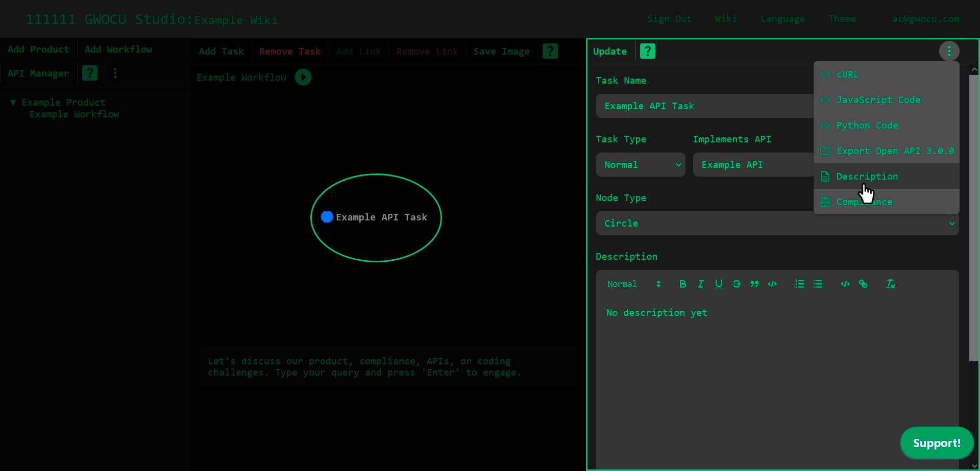980x471 pixels.
Task: Run the Example Workflow play button
Action: pyautogui.click(x=303, y=77)
